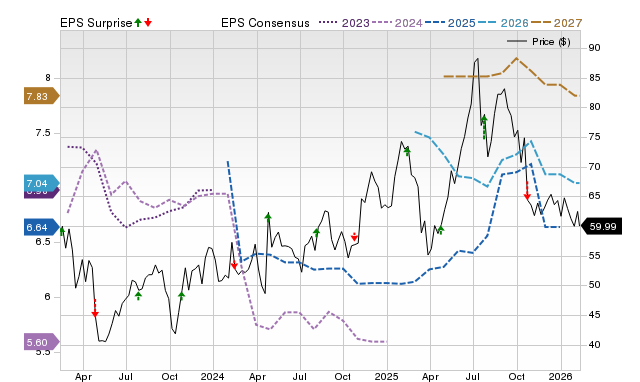
Task: Toggle the Price ($) line legend entry
Action: coord(539,42)
